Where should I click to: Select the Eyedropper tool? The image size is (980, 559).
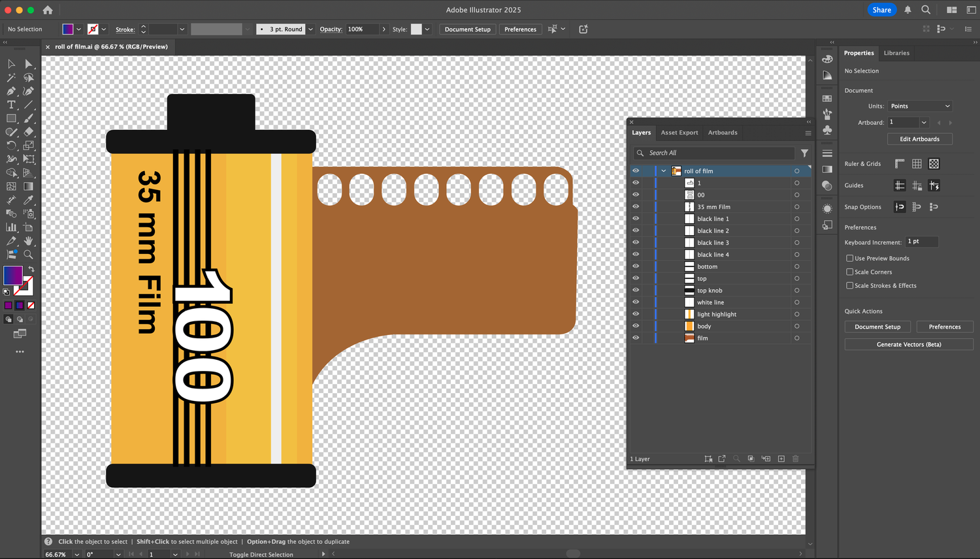pos(28,200)
